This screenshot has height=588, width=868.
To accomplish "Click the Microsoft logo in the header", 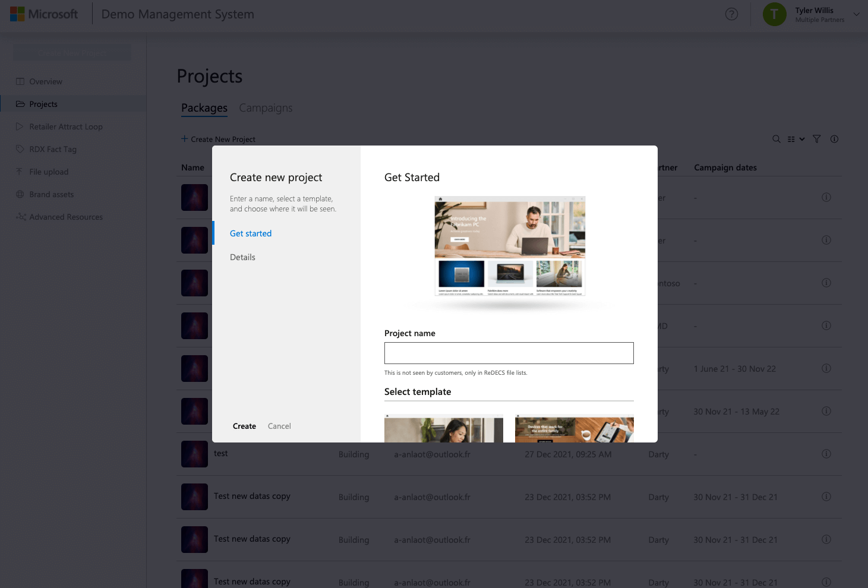I will [44, 14].
